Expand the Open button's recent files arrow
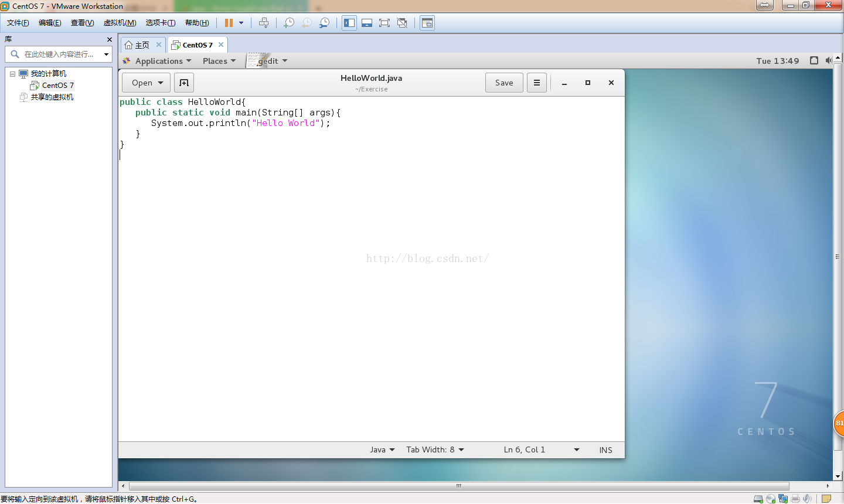This screenshot has width=844, height=504. [x=161, y=83]
